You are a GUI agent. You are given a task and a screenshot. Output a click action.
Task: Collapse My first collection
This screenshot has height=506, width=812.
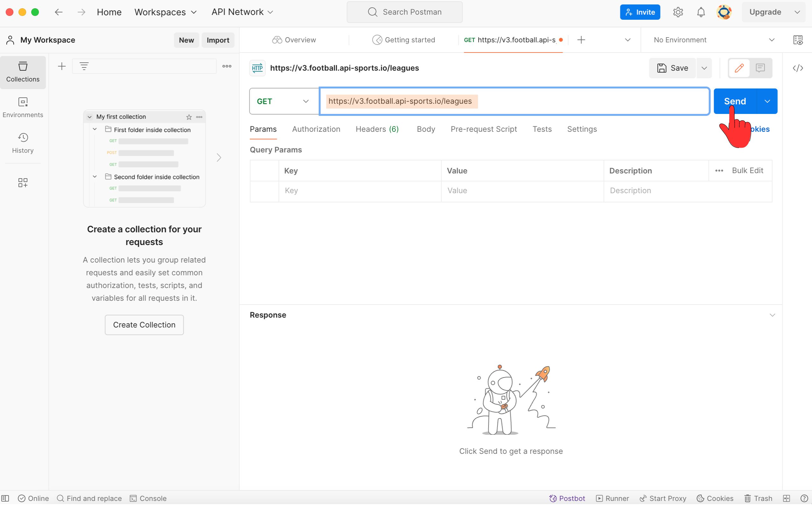coord(89,117)
